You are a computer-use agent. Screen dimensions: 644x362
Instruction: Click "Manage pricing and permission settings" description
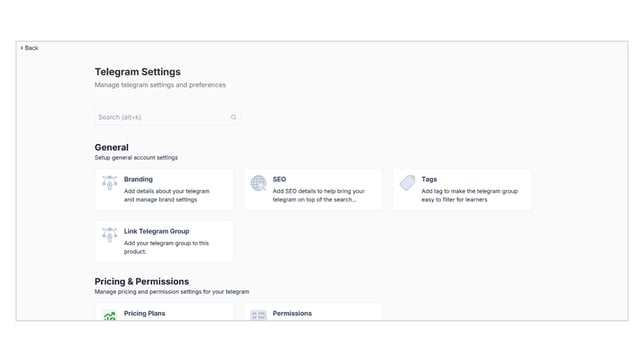(x=172, y=292)
